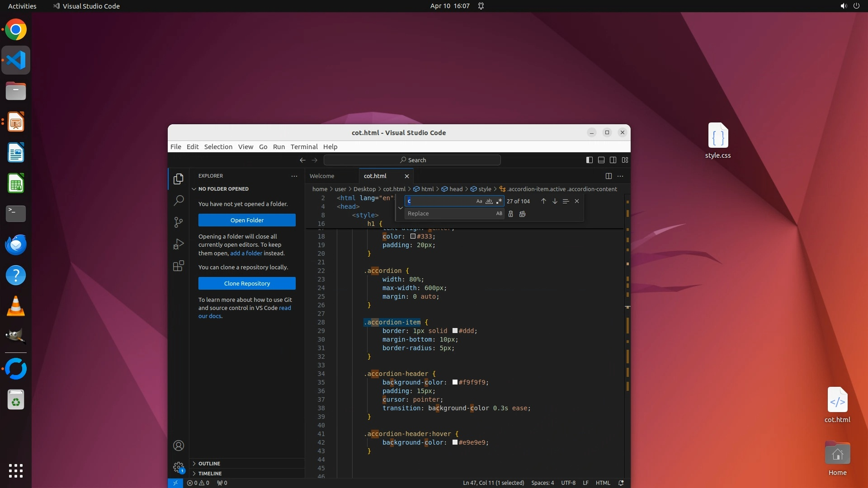The width and height of the screenshot is (868, 488).
Task: Toggle Match Whole Word option
Action: coord(489,202)
